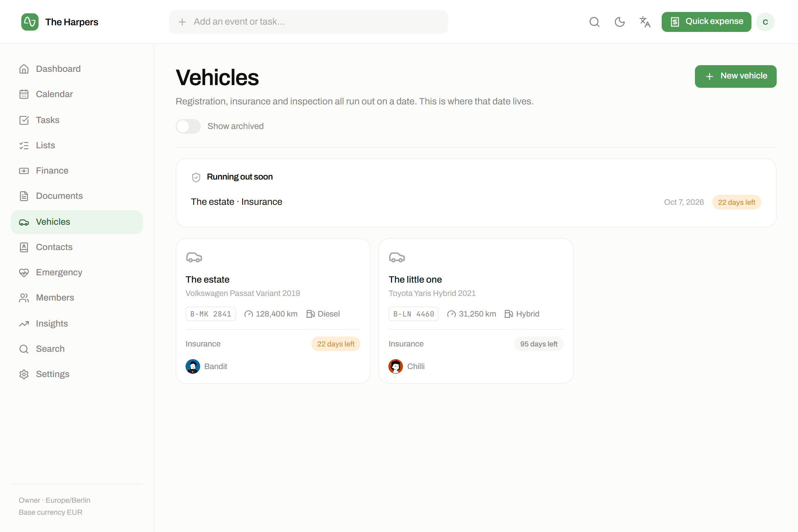Image resolution: width=798 pixels, height=532 pixels.
Task: Click Volkswagen Passat Variant 2019 text
Action: [243, 293]
